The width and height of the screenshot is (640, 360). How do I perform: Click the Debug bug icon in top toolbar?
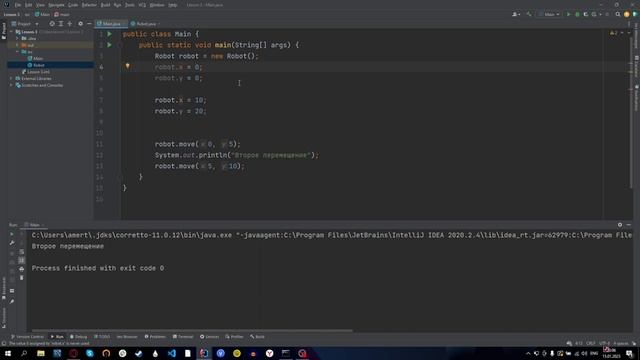577,14
